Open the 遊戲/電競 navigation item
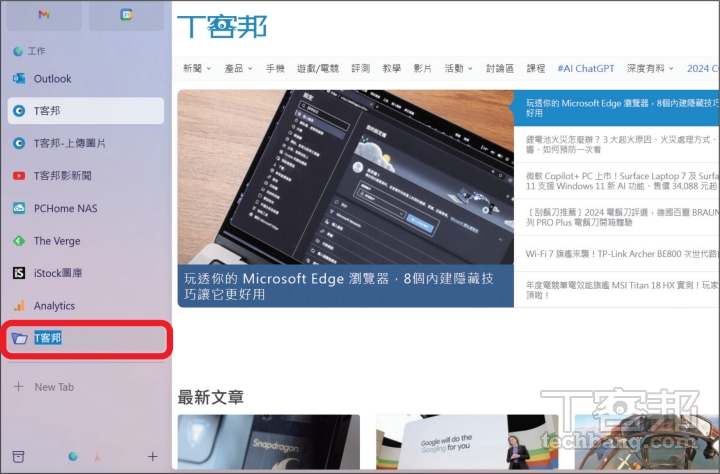 point(318,68)
